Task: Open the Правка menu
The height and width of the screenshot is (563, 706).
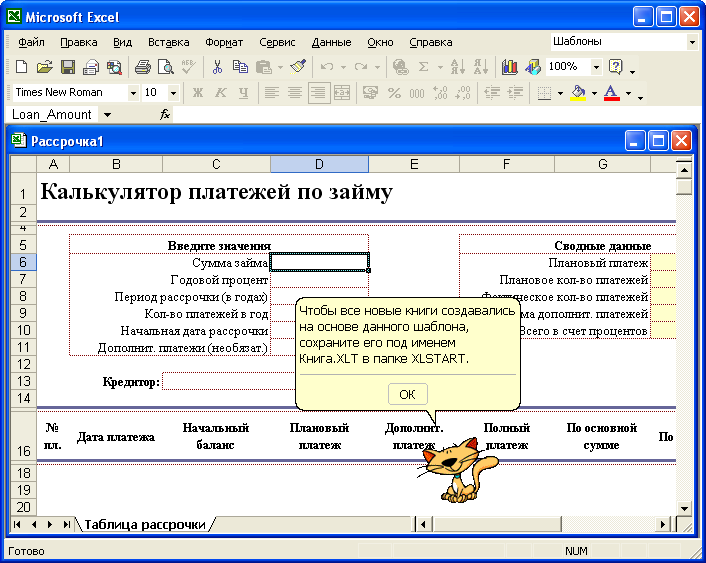Action: (79, 42)
